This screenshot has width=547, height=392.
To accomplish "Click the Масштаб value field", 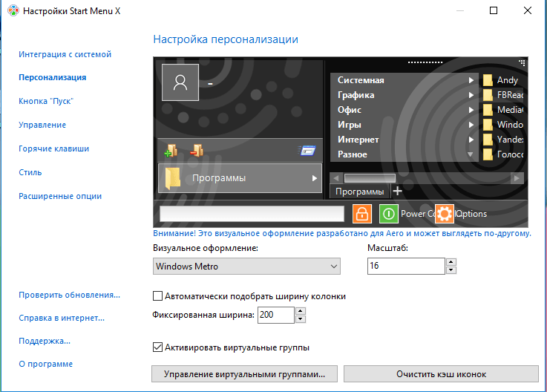I will pos(406,266).
